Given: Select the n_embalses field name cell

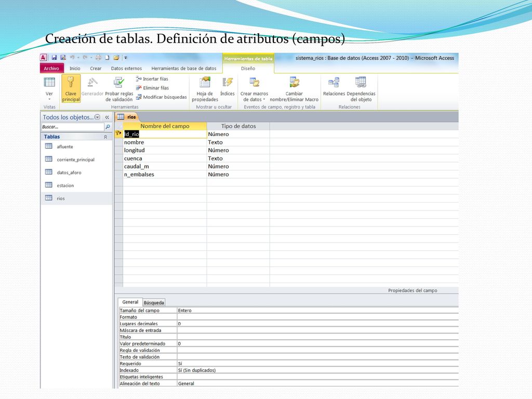Looking at the screenshot, I should pos(165,175).
